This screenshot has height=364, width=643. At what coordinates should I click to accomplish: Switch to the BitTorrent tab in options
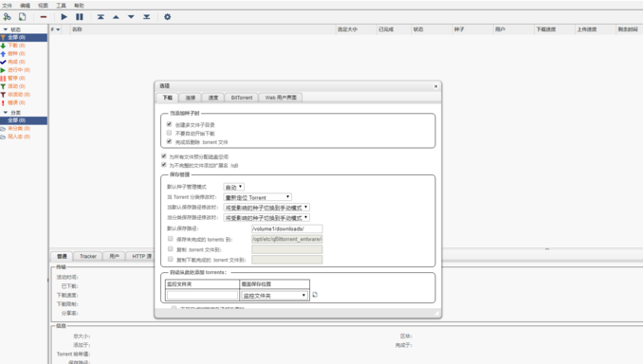coord(242,98)
